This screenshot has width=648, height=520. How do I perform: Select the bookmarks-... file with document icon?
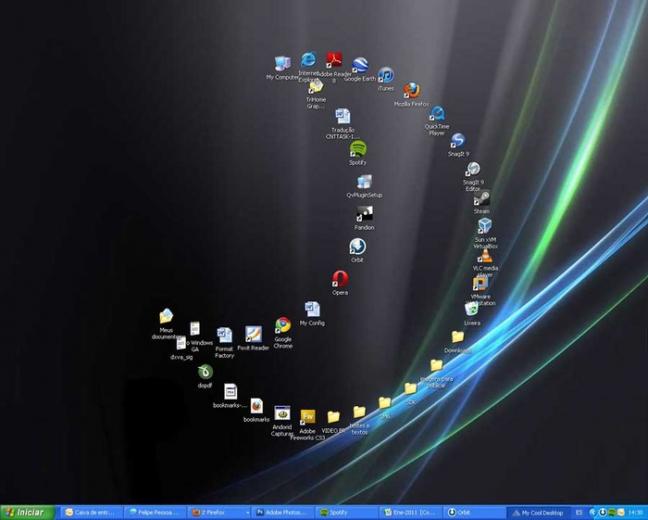pos(231,392)
